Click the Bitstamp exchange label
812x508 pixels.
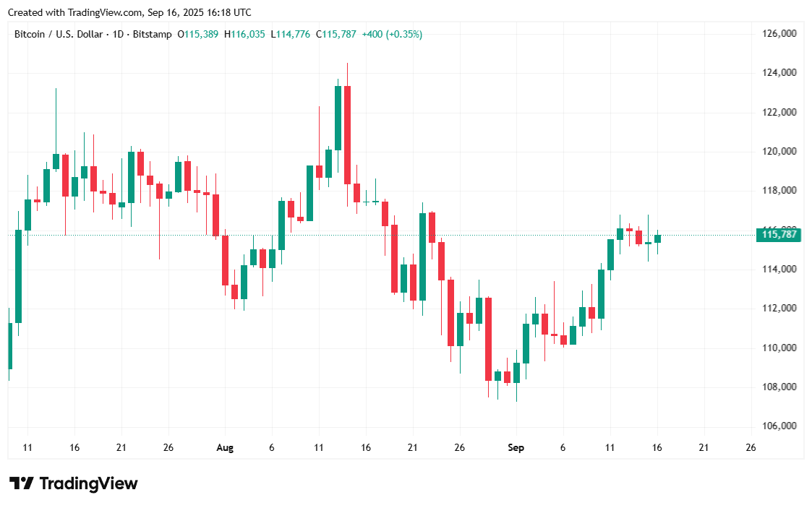(151, 34)
